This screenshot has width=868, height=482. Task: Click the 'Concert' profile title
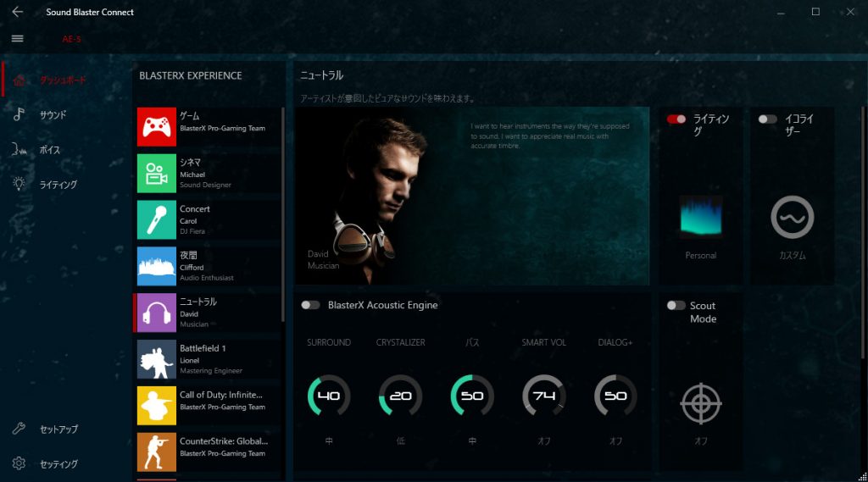click(x=195, y=208)
